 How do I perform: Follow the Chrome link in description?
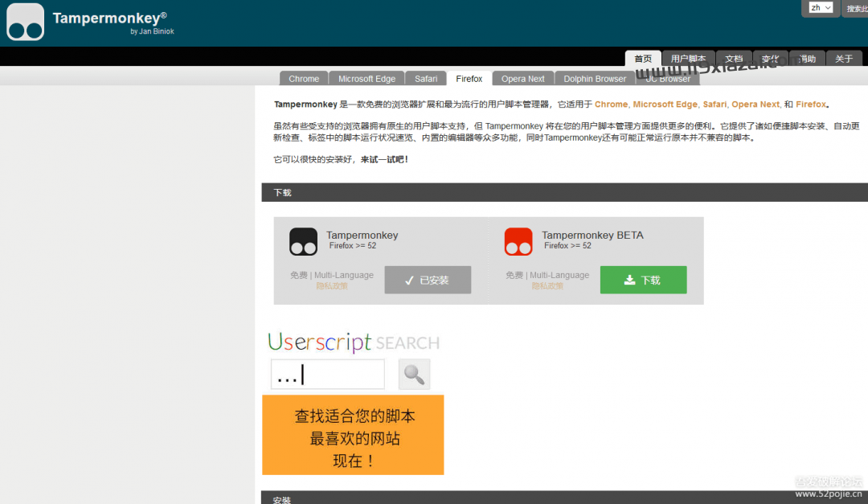[611, 104]
